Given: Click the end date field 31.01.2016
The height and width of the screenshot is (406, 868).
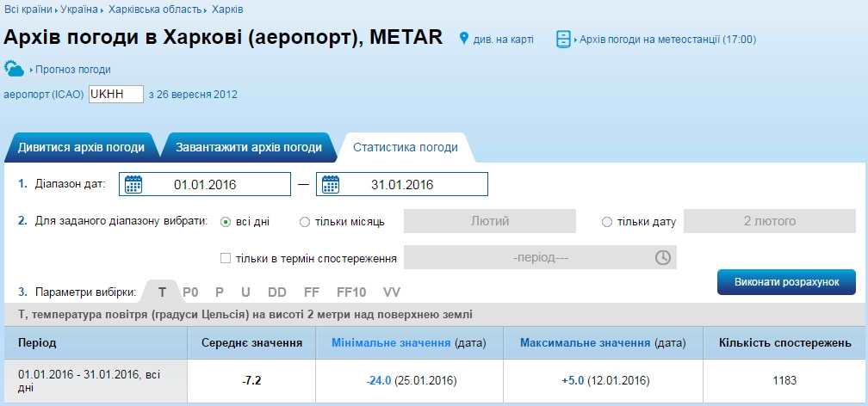Looking at the screenshot, I should click(402, 184).
